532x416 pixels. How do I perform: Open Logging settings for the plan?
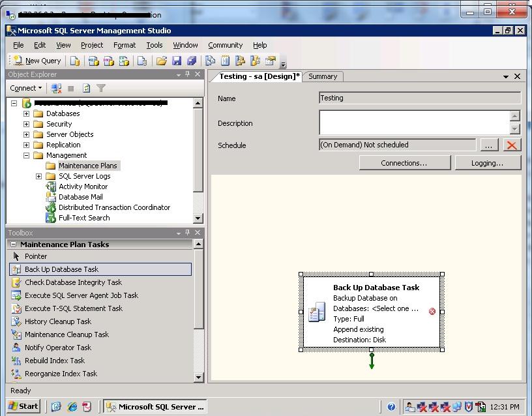pos(487,162)
